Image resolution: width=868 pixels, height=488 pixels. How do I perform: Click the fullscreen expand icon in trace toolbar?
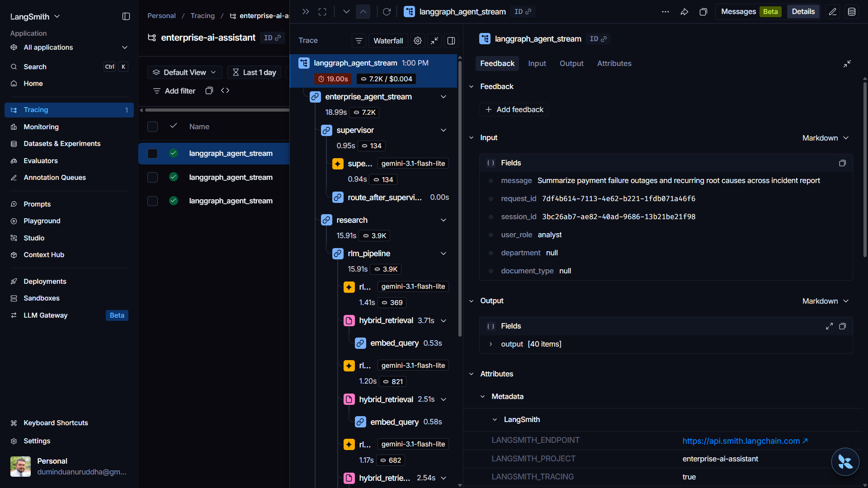pyautogui.click(x=322, y=12)
